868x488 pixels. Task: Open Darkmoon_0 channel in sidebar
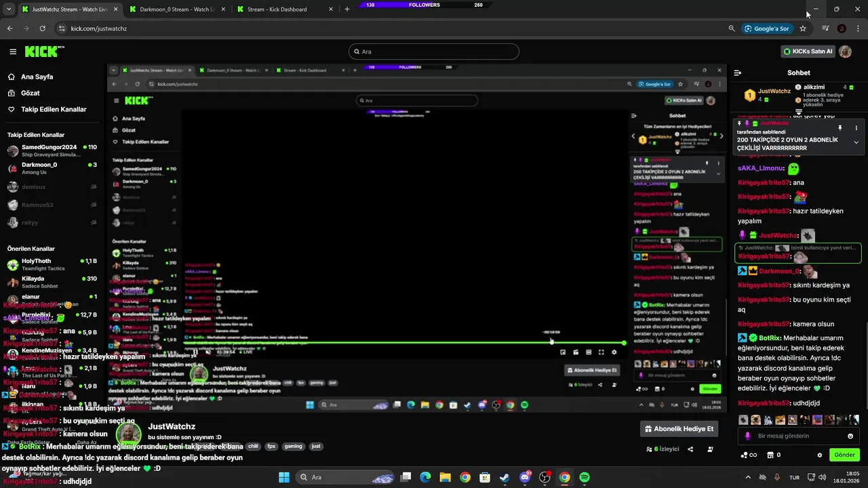pyautogui.click(x=52, y=168)
